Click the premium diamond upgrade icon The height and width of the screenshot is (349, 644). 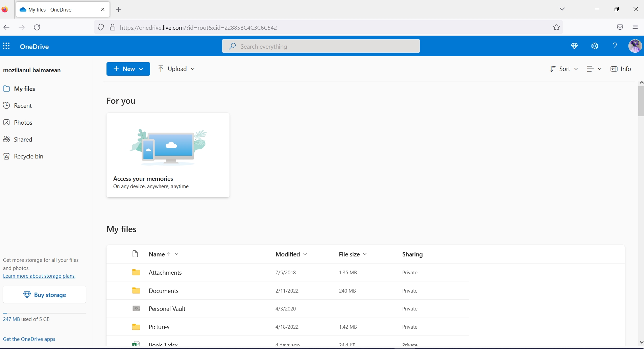[575, 46]
